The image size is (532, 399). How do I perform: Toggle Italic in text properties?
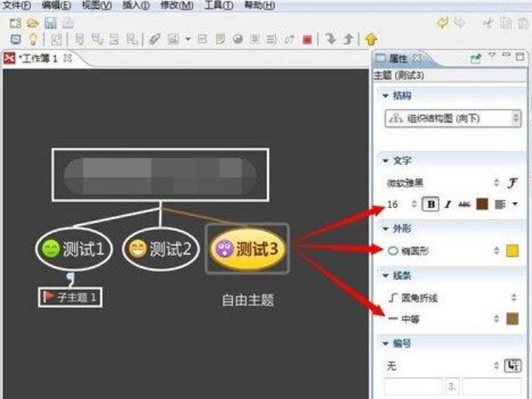[448, 204]
